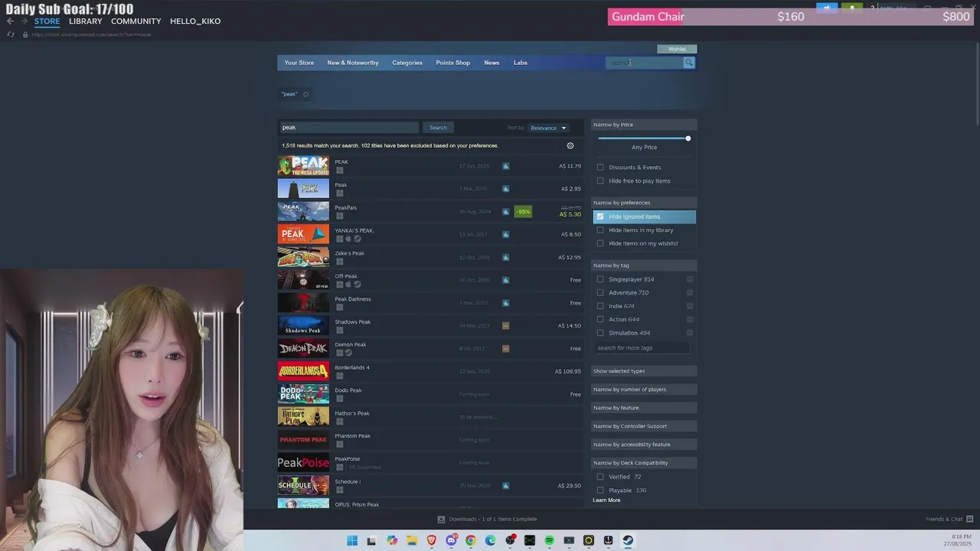This screenshot has width=980, height=551.
Task: Click the magnifier icon in store search
Action: tap(689, 63)
